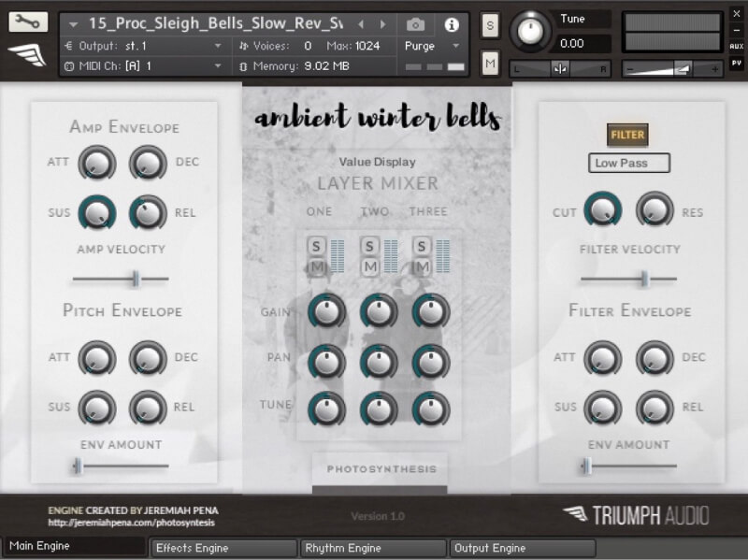Screen dimensions: 748x560
Task: Open the instrument info icon
Action: pos(452,24)
